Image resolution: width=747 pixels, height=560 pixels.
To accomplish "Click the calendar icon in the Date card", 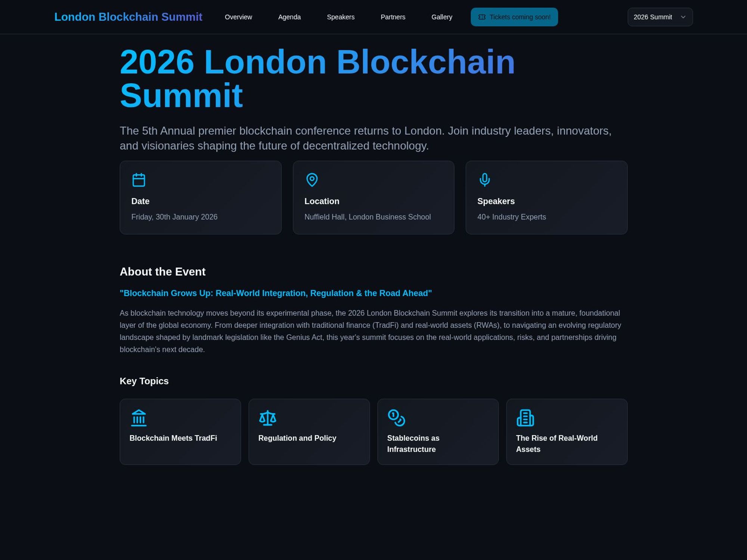I will pos(139,179).
